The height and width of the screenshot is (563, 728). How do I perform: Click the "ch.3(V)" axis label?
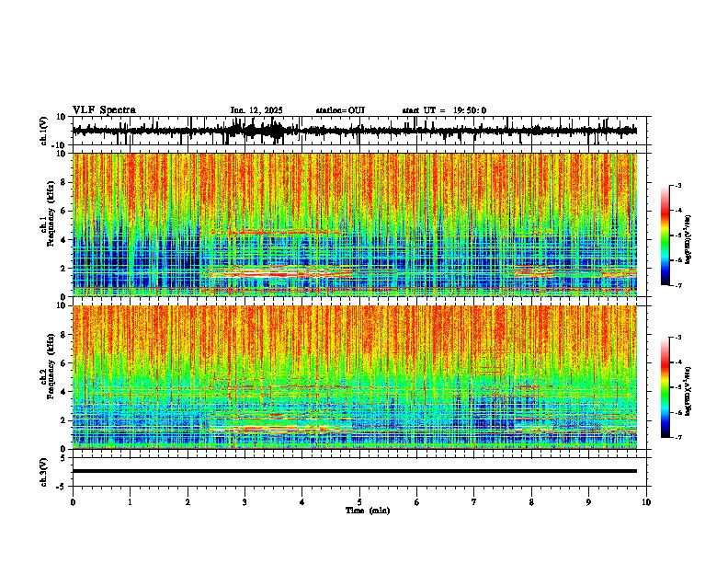[x=44, y=472]
